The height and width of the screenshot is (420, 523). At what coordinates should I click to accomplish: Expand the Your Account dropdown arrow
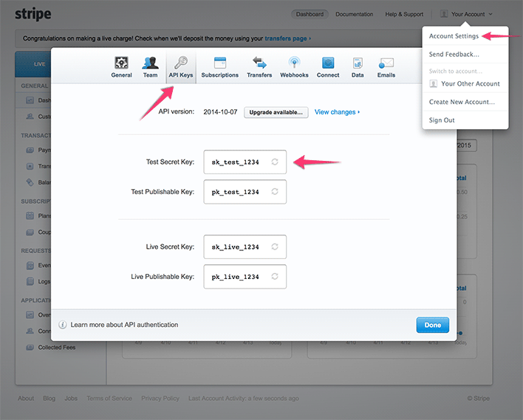pyautogui.click(x=490, y=14)
